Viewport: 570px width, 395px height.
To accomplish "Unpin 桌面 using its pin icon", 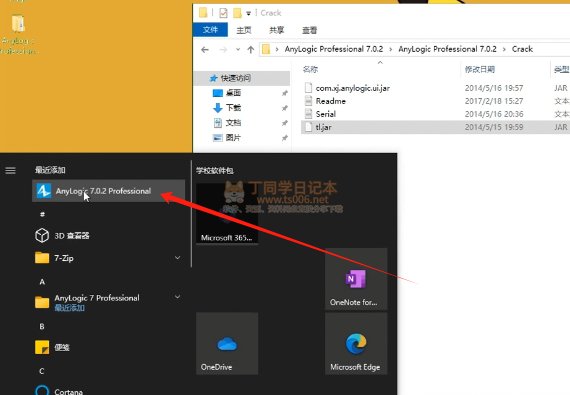I will pyautogui.click(x=285, y=93).
